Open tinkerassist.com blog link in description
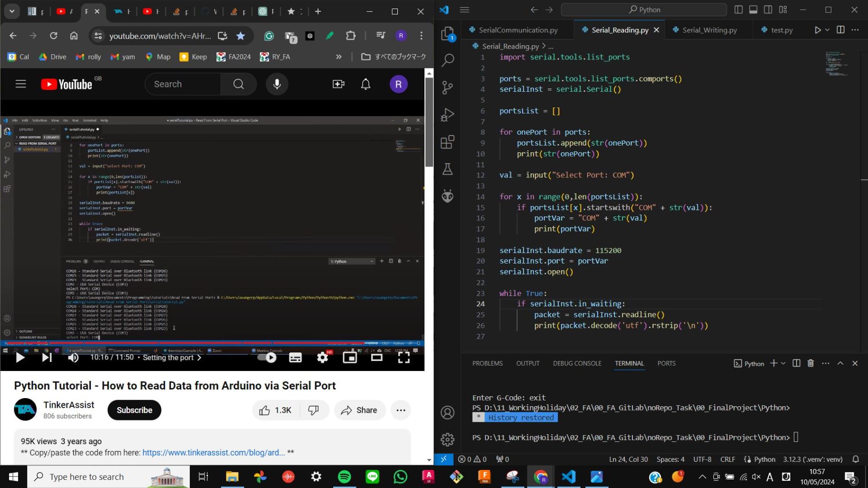 (x=214, y=452)
